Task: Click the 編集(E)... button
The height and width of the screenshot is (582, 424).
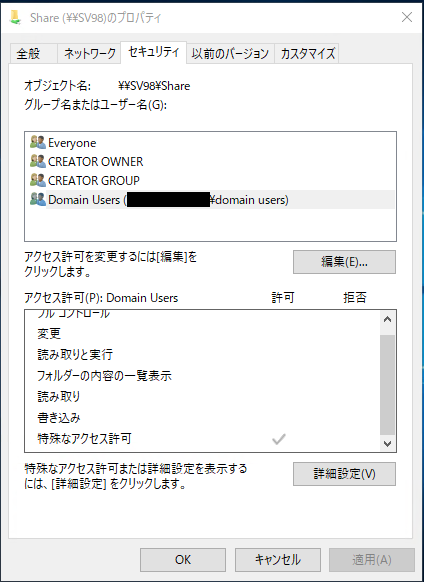Action: [344, 262]
